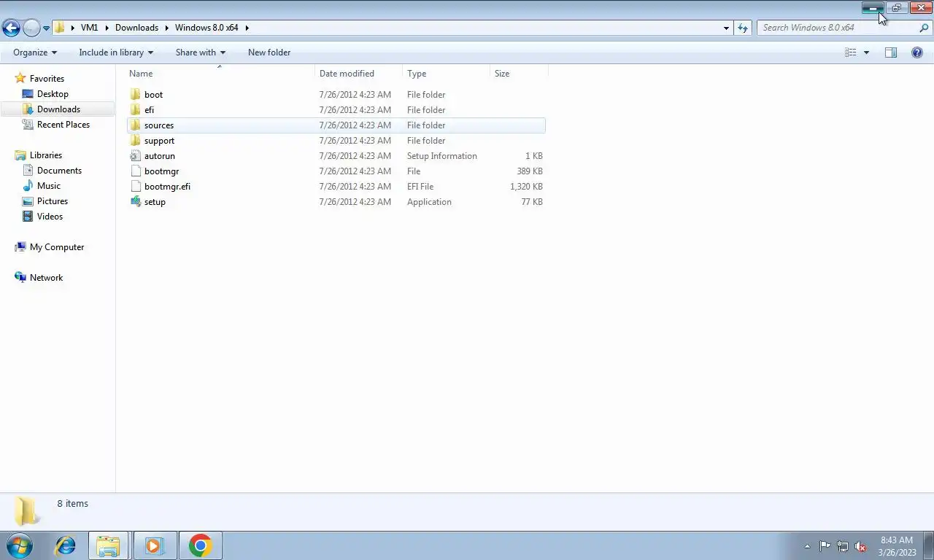Image resolution: width=934 pixels, height=560 pixels.
Task: Select the autorun setup information icon
Action: (x=135, y=156)
